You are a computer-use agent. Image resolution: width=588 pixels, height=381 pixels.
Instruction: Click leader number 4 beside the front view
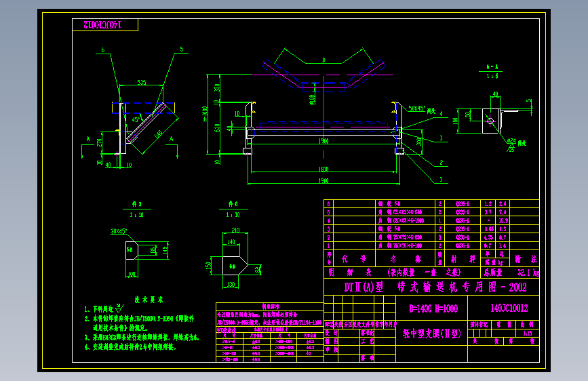point(441,114)
